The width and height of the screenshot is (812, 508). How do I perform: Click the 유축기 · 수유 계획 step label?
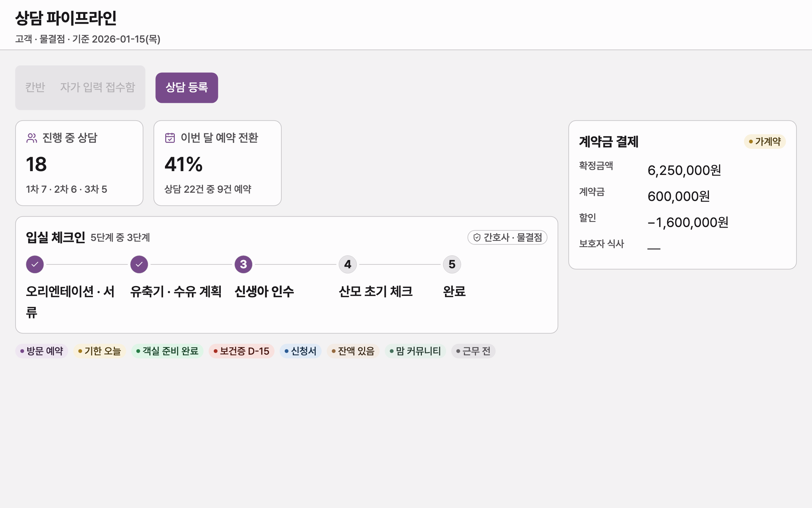[176, 291]
